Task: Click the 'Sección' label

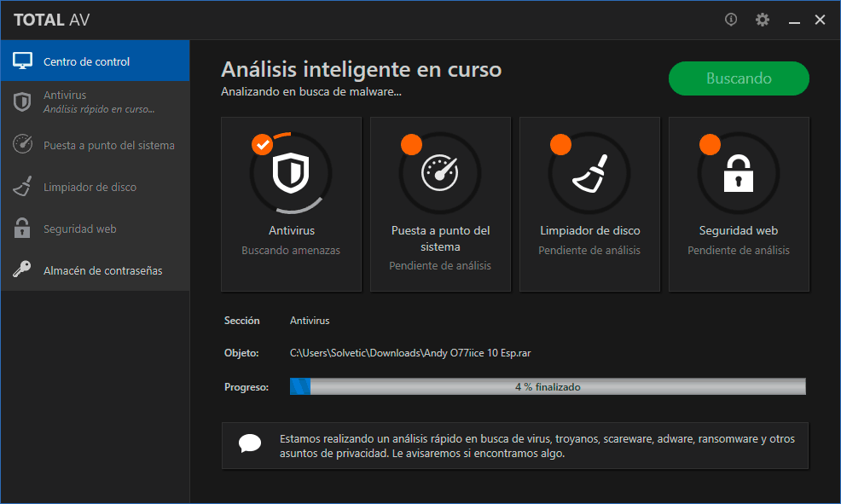Action: 242,321
